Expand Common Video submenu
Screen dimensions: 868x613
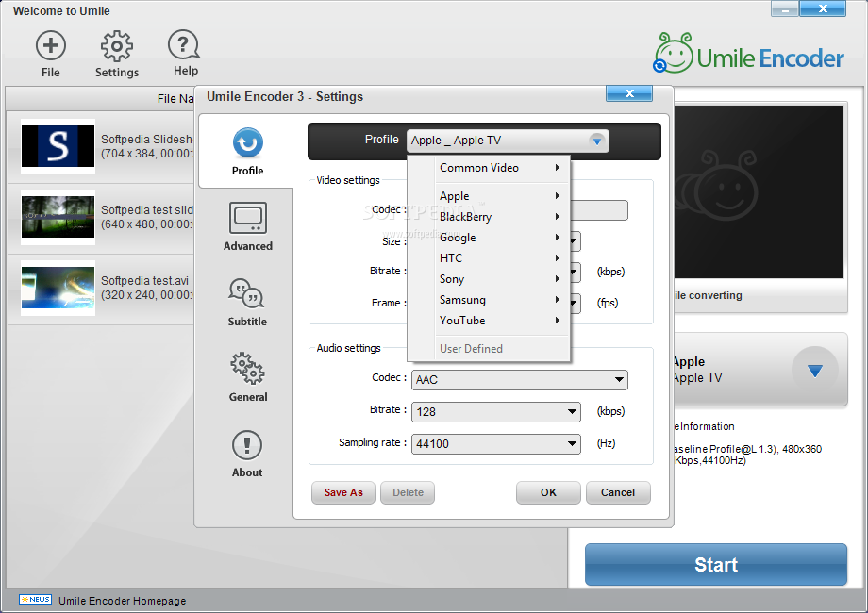pos(501,168)
